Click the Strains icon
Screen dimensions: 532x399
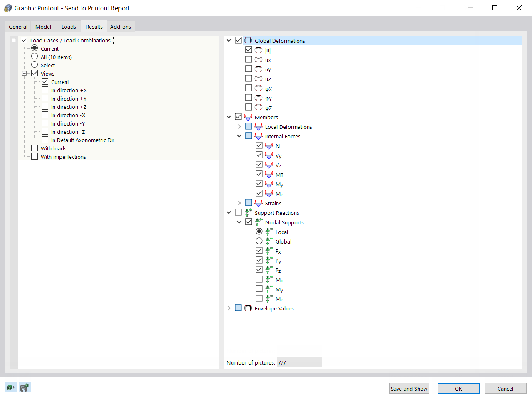click(x=259, y=203)
